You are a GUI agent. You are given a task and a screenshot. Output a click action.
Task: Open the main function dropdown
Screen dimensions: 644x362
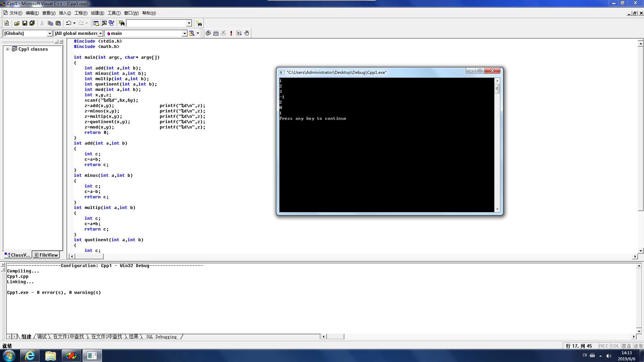click(x=146, y=33)
